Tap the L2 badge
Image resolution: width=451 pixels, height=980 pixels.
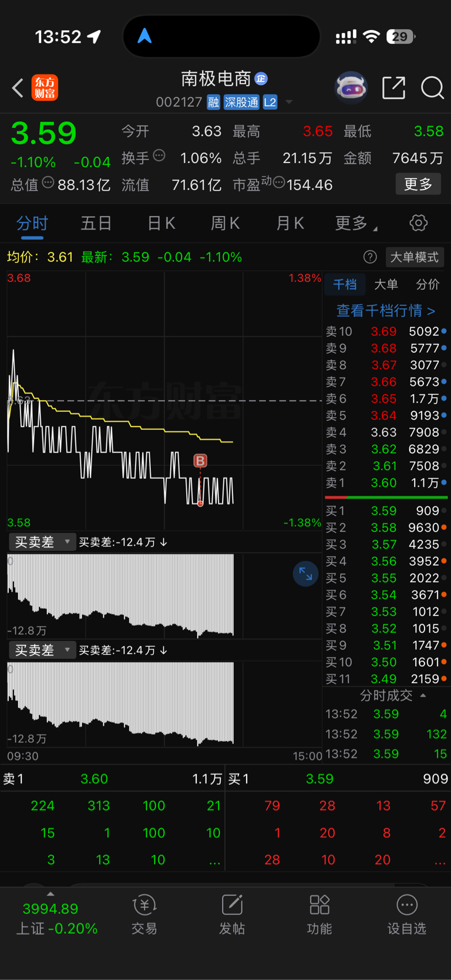[270, 103]
